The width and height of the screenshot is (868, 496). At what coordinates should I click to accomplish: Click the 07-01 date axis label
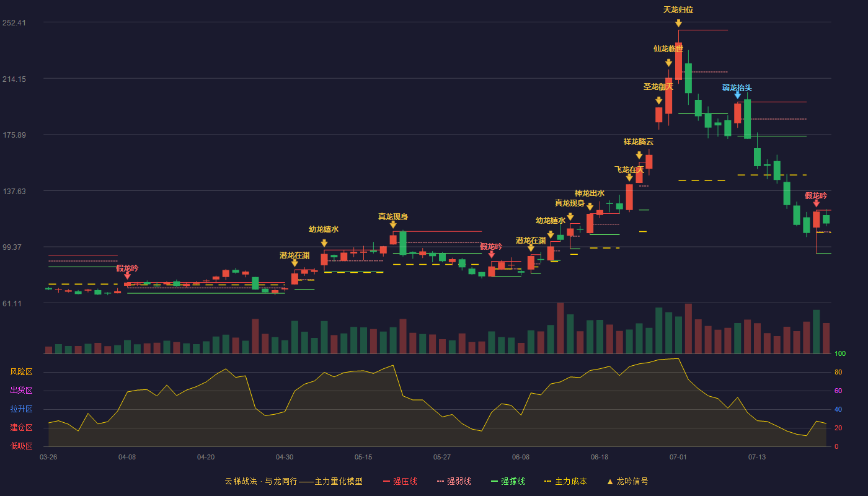pyautogui.click(x=678, y=457)
